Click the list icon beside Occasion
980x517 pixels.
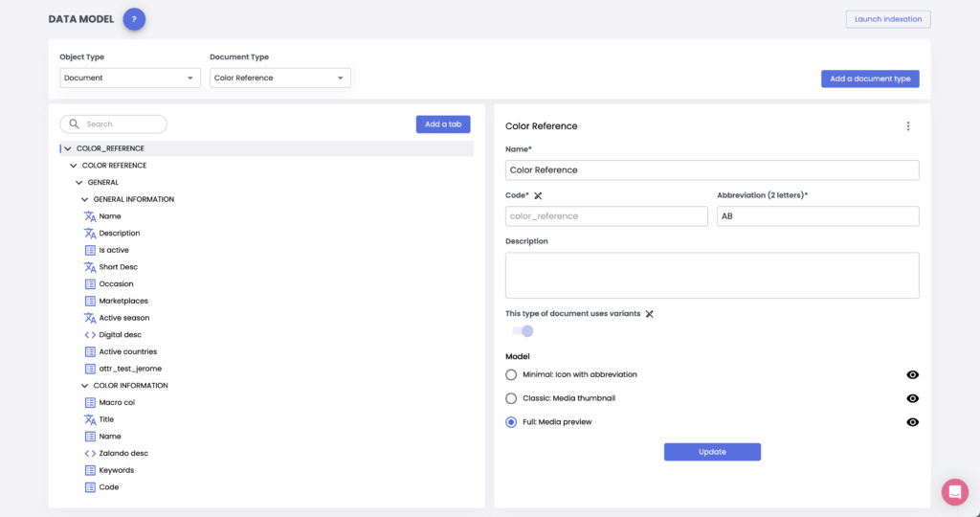pyautogui.click(x=90, y=283)
